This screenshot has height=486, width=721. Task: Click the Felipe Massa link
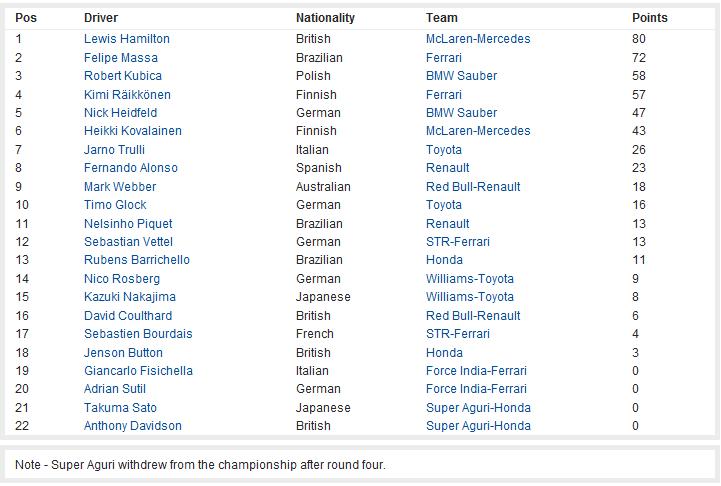tap(120, 57)
